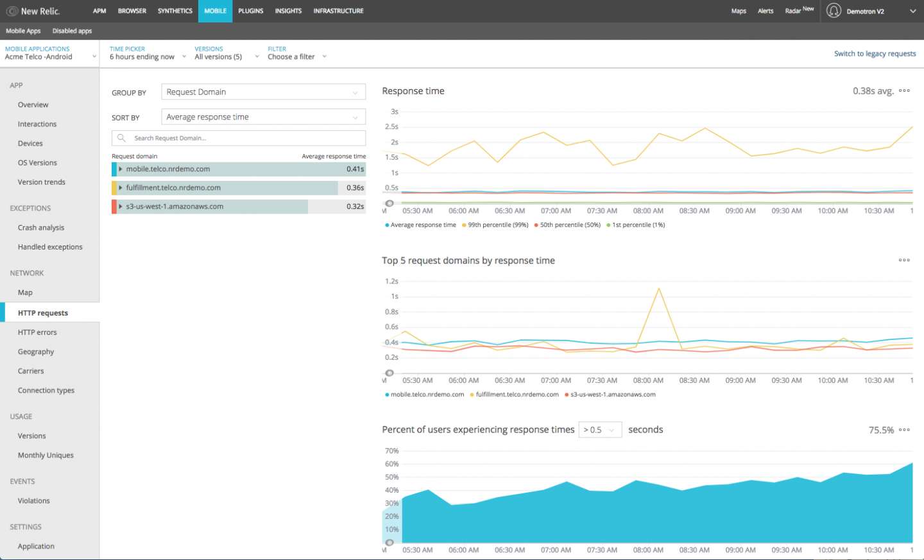
Task: Open Geography in the sidebar
Action: click(36, 351)
